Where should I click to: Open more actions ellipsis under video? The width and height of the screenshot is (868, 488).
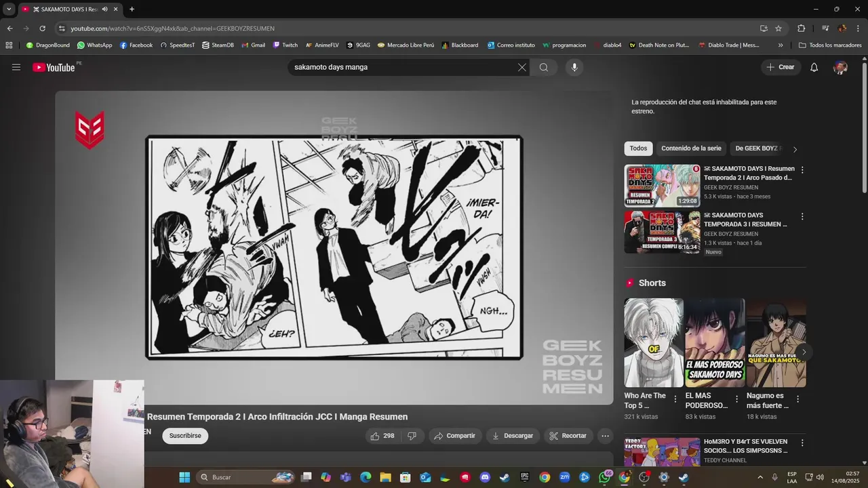[x=606, y=436]
